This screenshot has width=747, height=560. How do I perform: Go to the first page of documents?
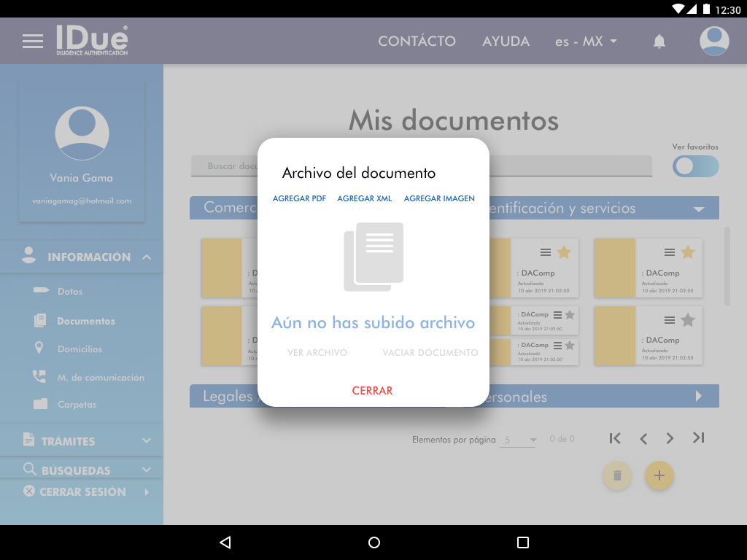point(615,438)
